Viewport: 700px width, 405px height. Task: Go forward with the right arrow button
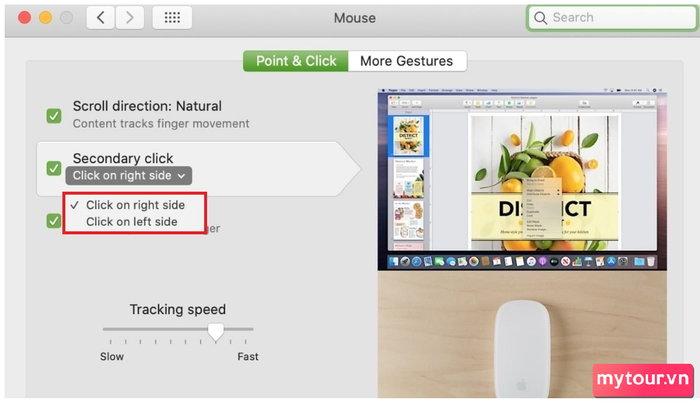pyautogui.click(x=130, y=18)
